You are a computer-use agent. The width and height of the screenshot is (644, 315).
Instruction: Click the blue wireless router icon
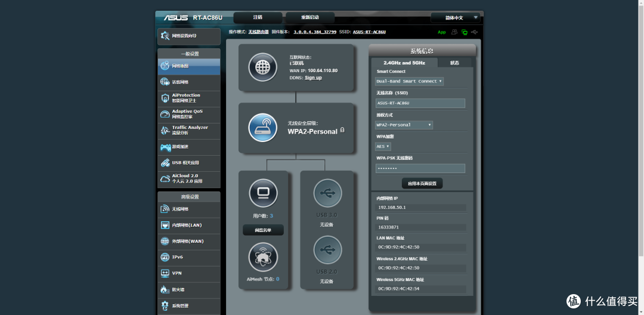click(x=262, y=128)
